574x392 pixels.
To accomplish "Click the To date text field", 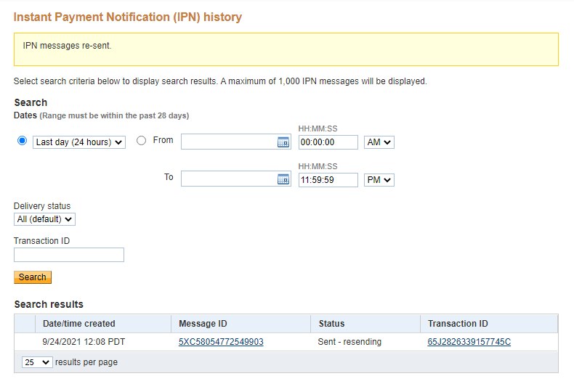I will coord(227,179).
